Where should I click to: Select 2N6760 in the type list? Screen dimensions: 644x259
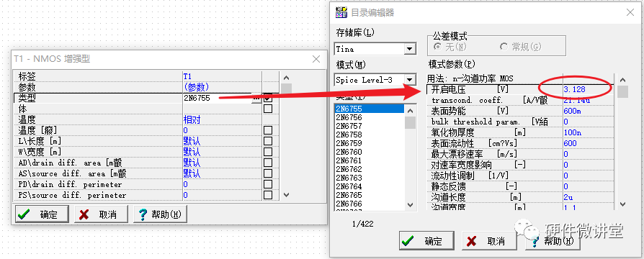click(369, 152)
